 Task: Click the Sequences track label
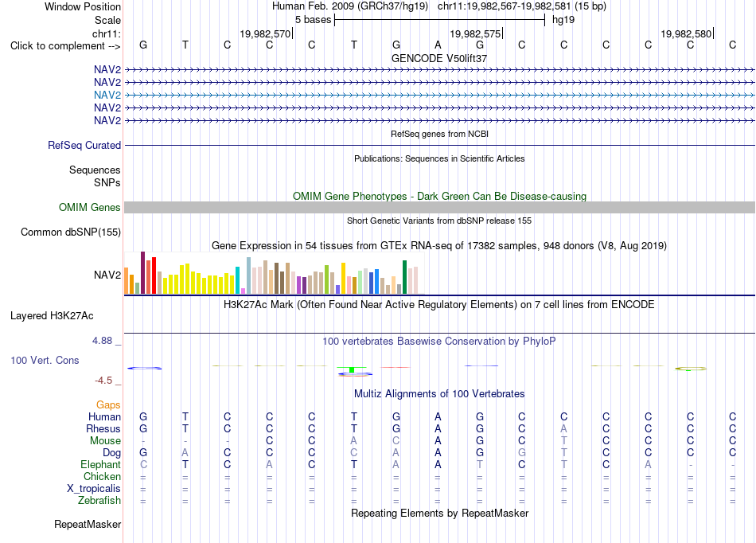tap(95, 170)
